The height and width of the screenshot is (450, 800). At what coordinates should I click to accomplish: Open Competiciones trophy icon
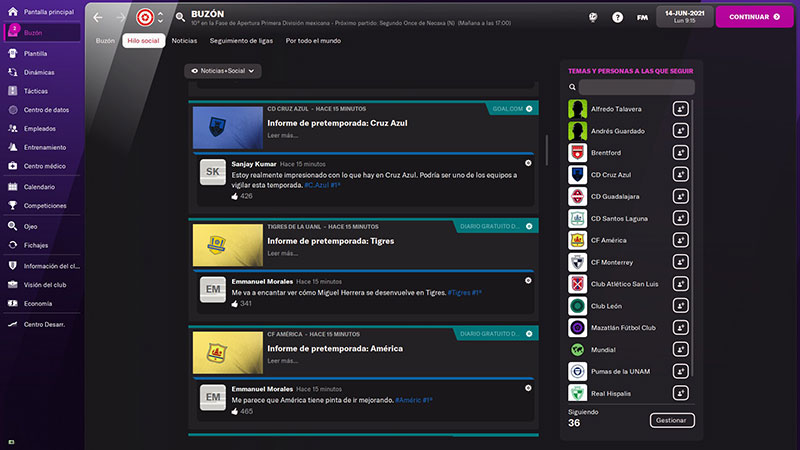pos(13,205)
